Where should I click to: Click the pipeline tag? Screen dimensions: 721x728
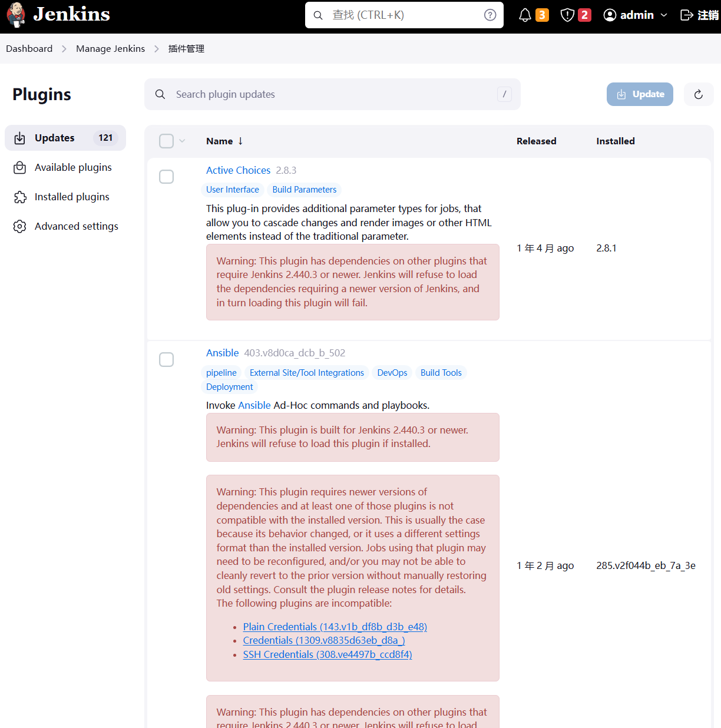221,373
